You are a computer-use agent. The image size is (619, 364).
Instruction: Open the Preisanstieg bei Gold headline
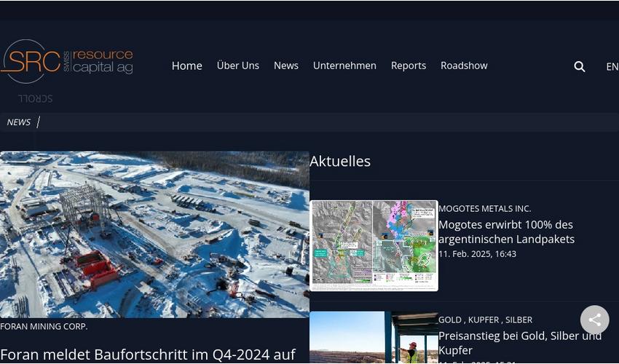click(x=520, y=343)
